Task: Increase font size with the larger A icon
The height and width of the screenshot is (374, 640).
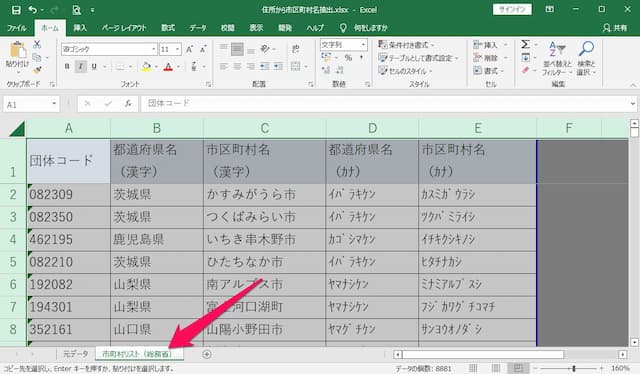Action: click(x=189, y=49)
